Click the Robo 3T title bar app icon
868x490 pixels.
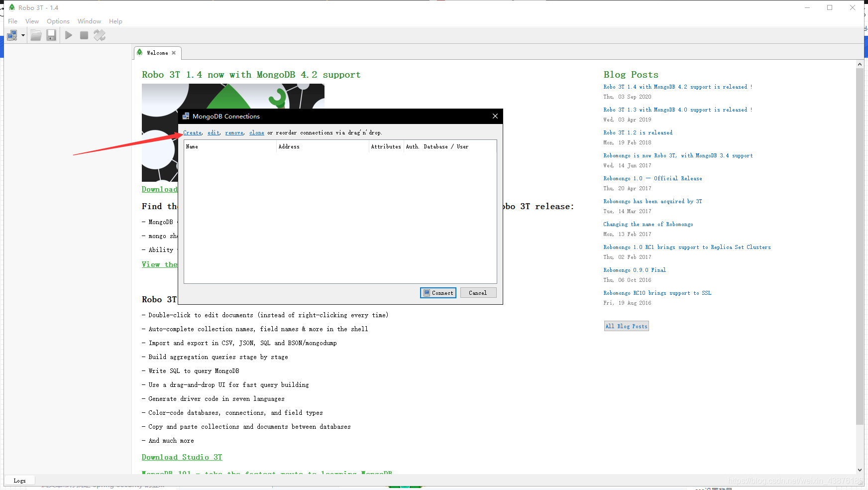pos(12,7)
